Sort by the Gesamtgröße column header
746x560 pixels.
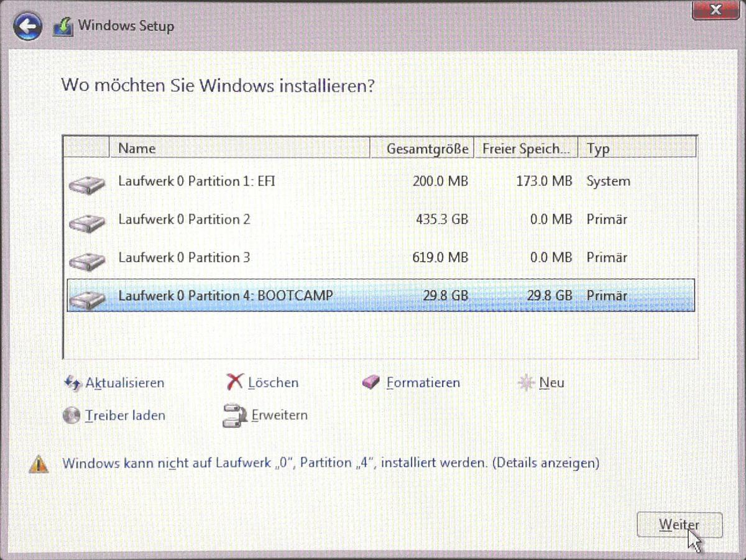[x=421, y=149]
